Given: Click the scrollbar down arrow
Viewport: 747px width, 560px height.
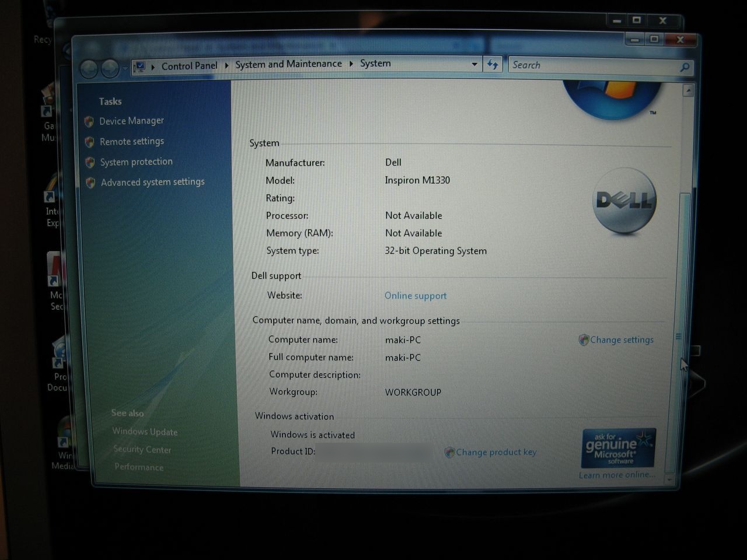Looking at the screenshot, I should (x=670, y=480).
